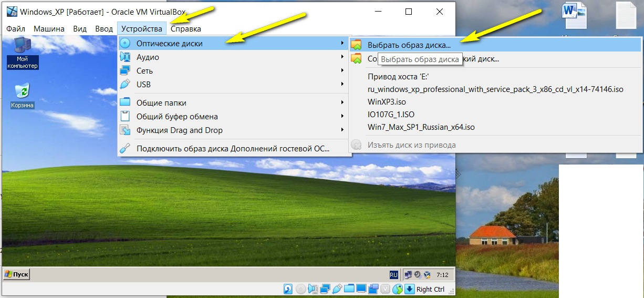Click the Общий буфер обмена clipboard icon
The image size is (644, 298).
point(125,117)
